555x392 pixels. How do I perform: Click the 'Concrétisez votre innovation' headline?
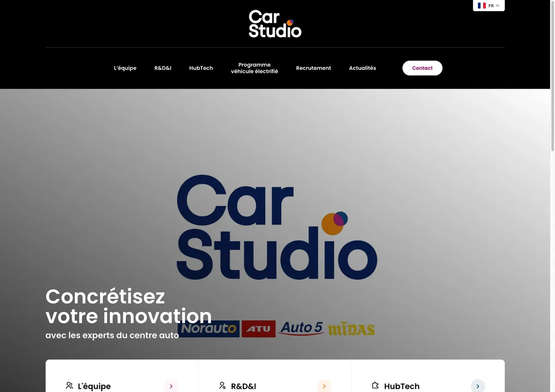[x=129, y=306]
